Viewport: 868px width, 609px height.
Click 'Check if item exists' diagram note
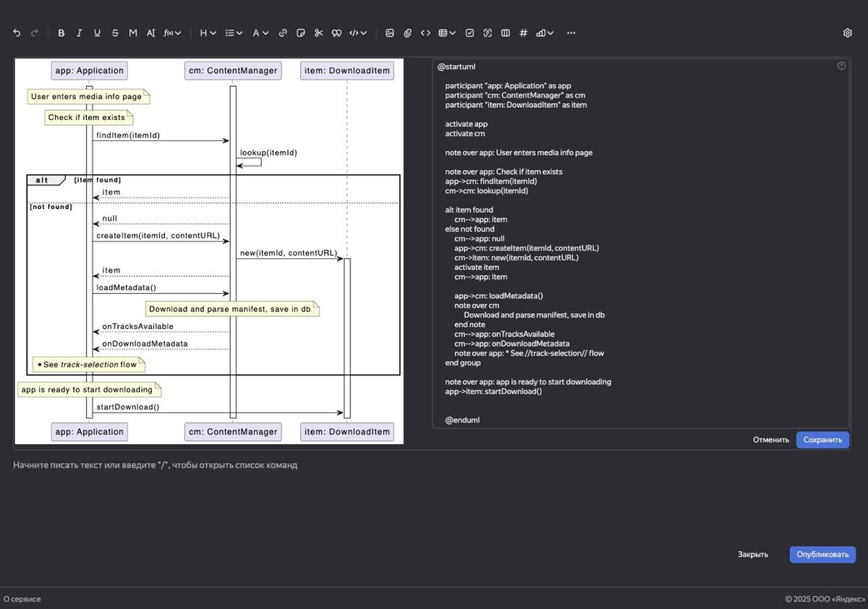(89, 117)
